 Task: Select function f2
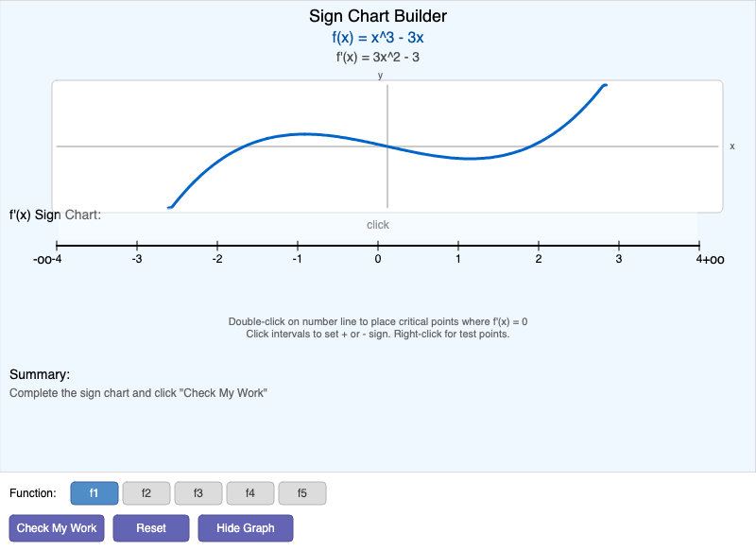[x=146, y=492]
